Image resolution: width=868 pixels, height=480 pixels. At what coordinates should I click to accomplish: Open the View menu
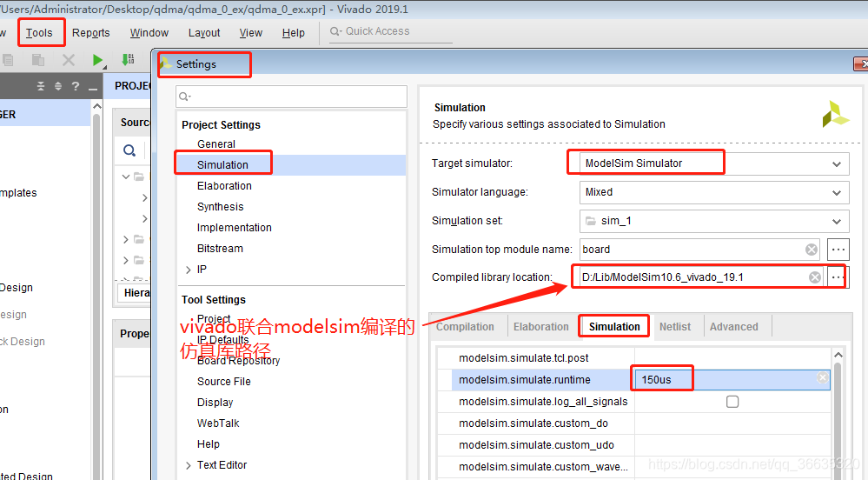pos(251,33)
